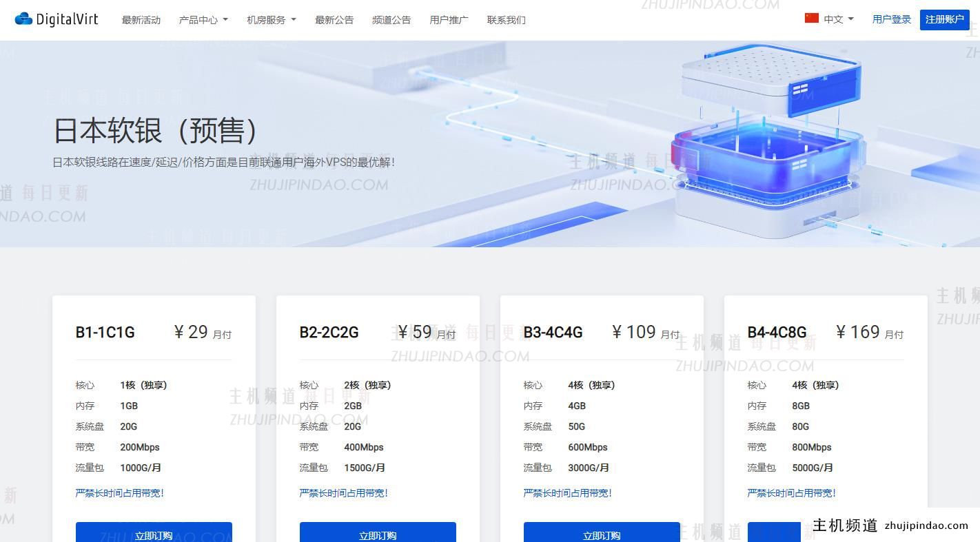The height and width of the screenshot is (542, 980).
Task: Click the 3000G/月 traffic value
Action: [x=589, y=468]
